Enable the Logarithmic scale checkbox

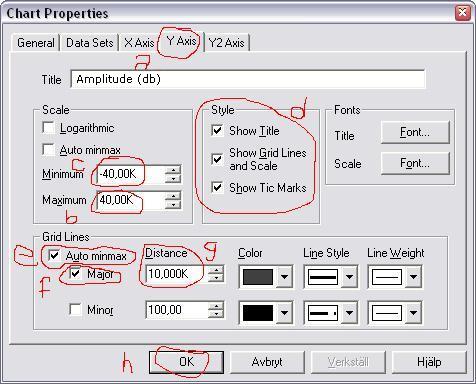pyautogui.click(x=49, y=128)
